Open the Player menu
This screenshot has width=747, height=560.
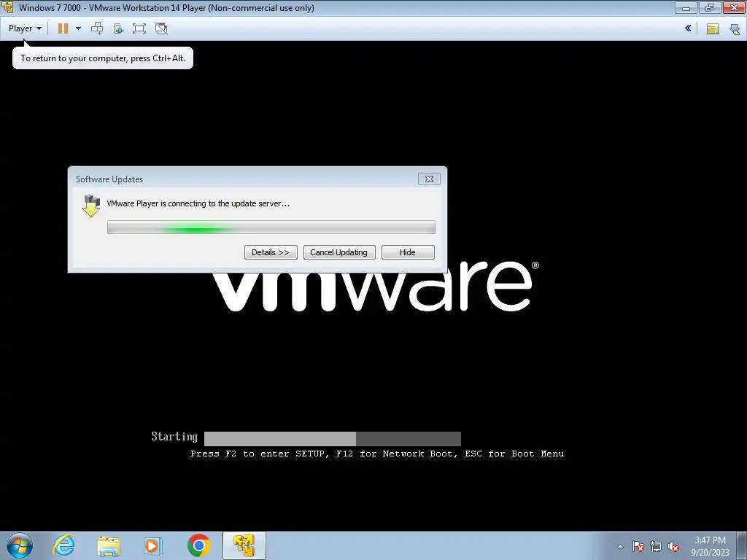[25, 28]
